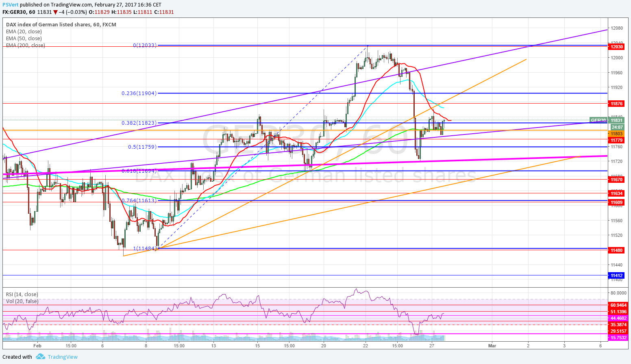
Task: Click the Fibonacci 0(12033) level label
Action: (x=145, y=45)
